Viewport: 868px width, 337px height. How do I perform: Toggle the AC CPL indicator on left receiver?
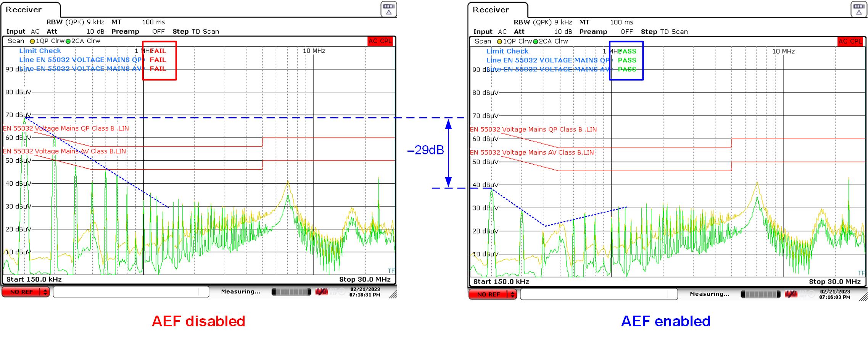coord(380,41)
